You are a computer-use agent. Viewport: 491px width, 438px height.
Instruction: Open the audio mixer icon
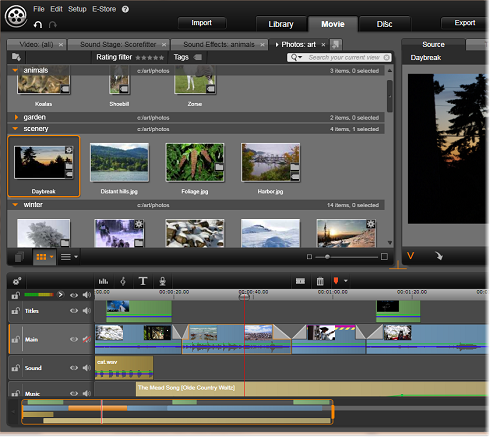(x=103, y=281)
